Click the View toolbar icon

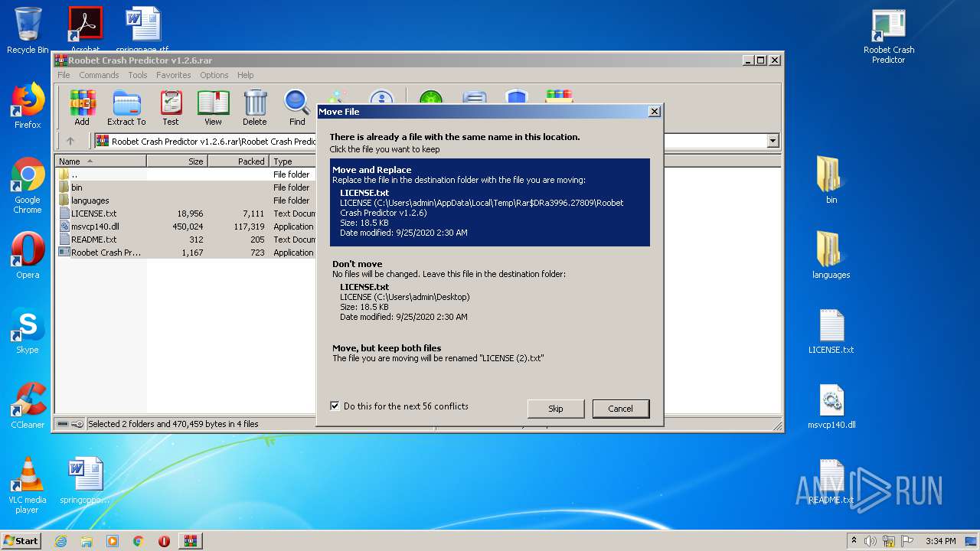[x=213, y=108]
